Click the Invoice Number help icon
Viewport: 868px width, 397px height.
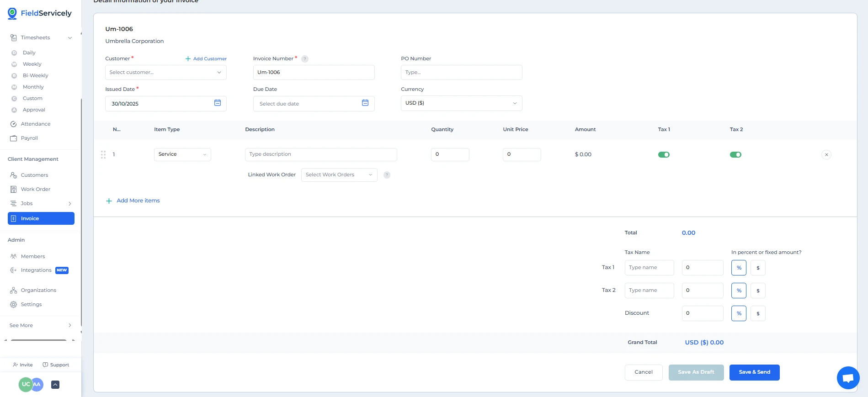click(x=305, y=59)
